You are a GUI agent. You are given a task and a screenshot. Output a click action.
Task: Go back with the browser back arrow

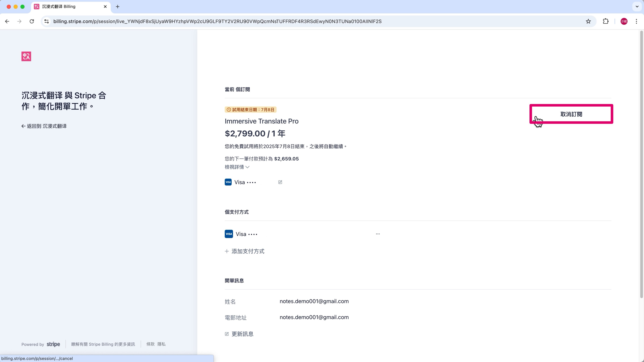click(7, 21)
